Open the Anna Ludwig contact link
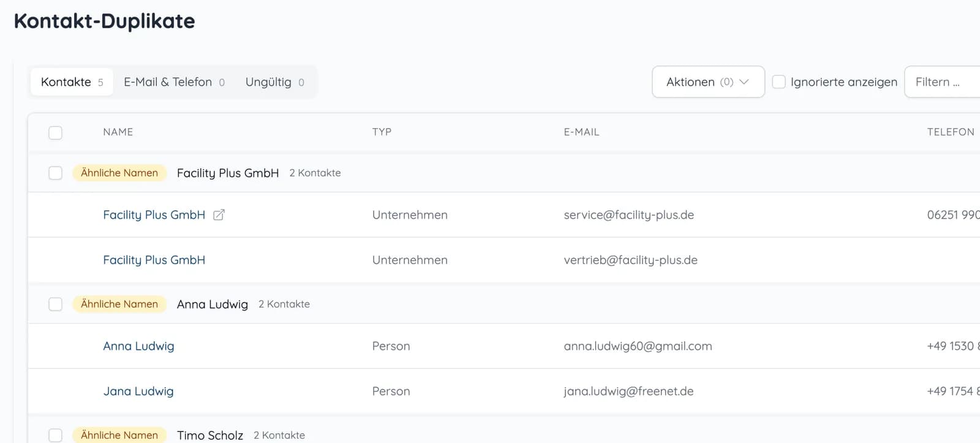Screen dimensions: 980x443 pos(138,346)
